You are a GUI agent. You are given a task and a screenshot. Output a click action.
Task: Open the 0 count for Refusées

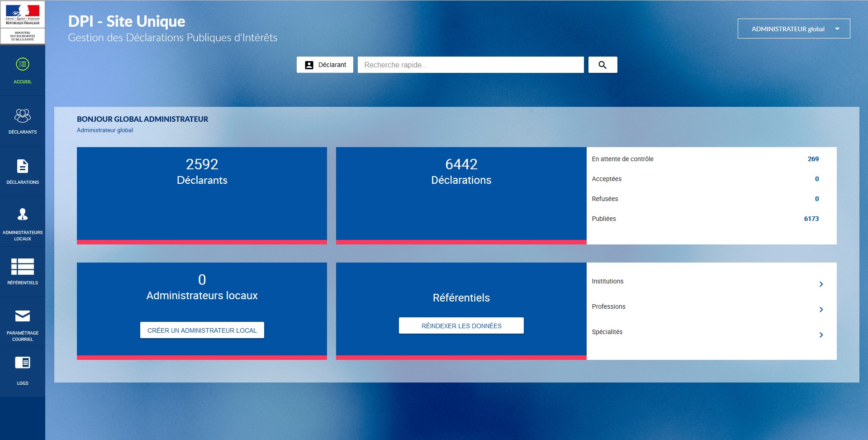[x=817, y=199]
